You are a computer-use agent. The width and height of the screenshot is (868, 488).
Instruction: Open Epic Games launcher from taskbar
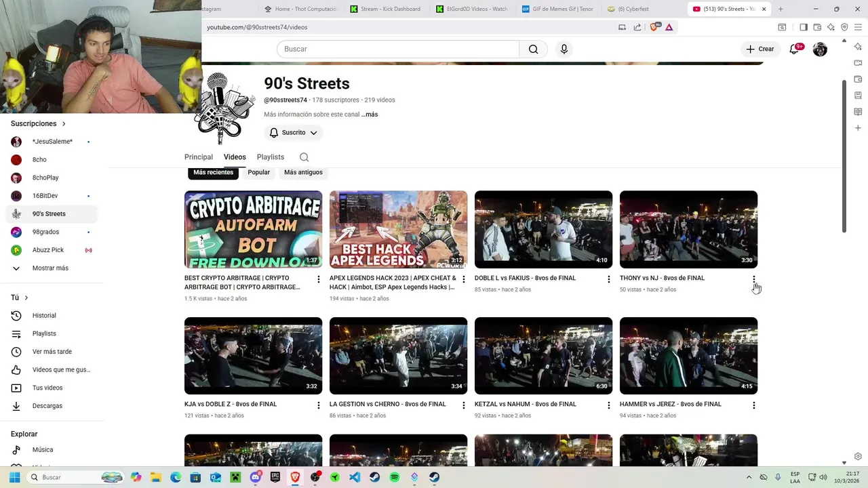(275, 477)
